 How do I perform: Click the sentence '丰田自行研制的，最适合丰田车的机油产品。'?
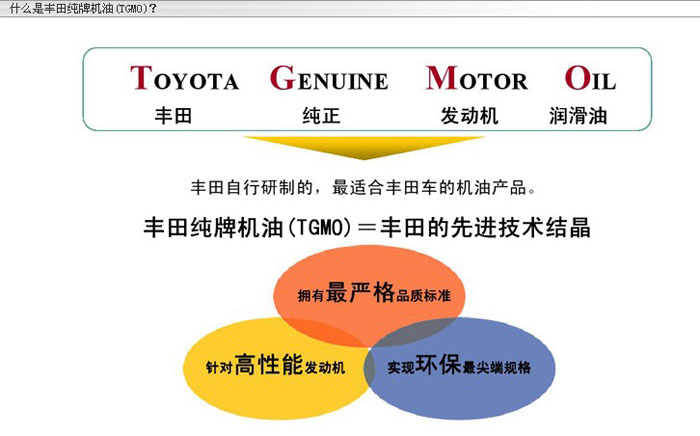pos(364,187)
